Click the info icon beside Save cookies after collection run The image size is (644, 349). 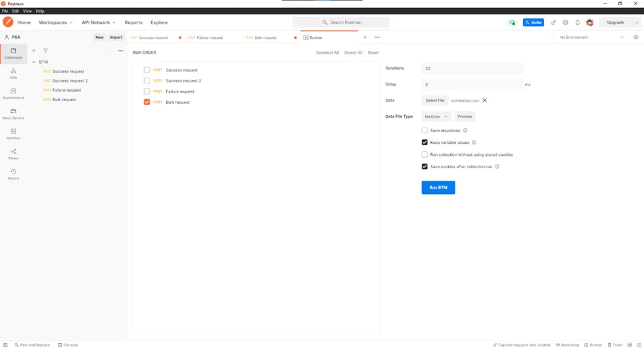pyautogui.click(x=497, y=167)
